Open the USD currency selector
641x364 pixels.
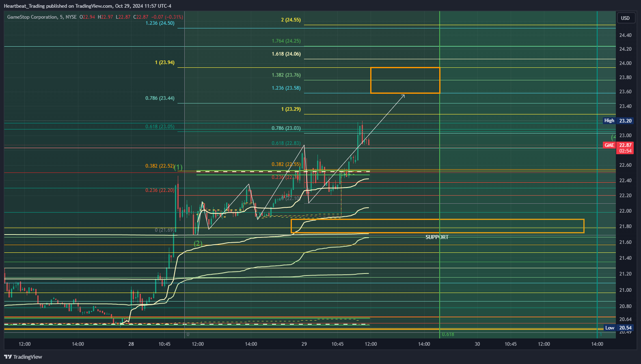pyautogui.click(x=625, y=18)
